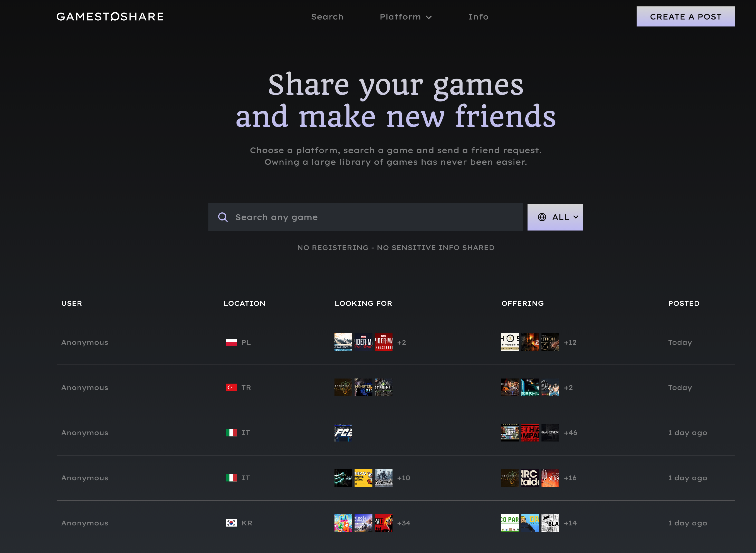The image size is (756, 553).
Task: Click the Ghost of Tsushima cover thumbnail
Action: point(510,342)
